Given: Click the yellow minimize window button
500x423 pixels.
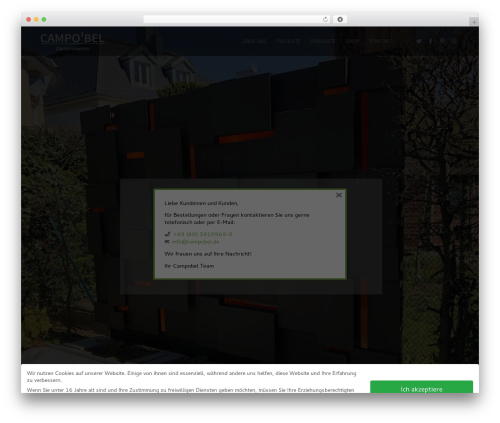Looking at the screenshot, I should click(36, 19).
